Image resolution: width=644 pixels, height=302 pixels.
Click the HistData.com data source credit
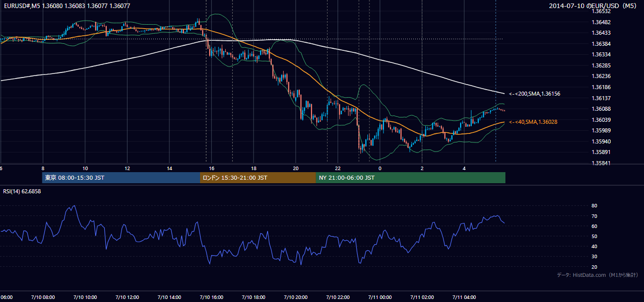[598, 275]
